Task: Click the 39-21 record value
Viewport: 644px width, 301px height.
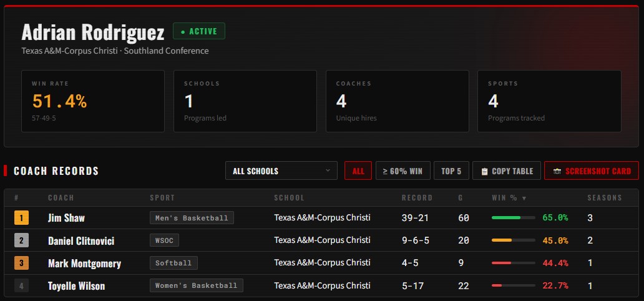Action: [415, 218]
